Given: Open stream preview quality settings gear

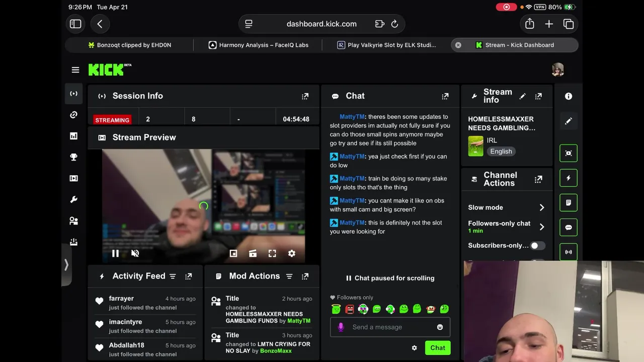Looking at the screenshot, I should (292, 253).
